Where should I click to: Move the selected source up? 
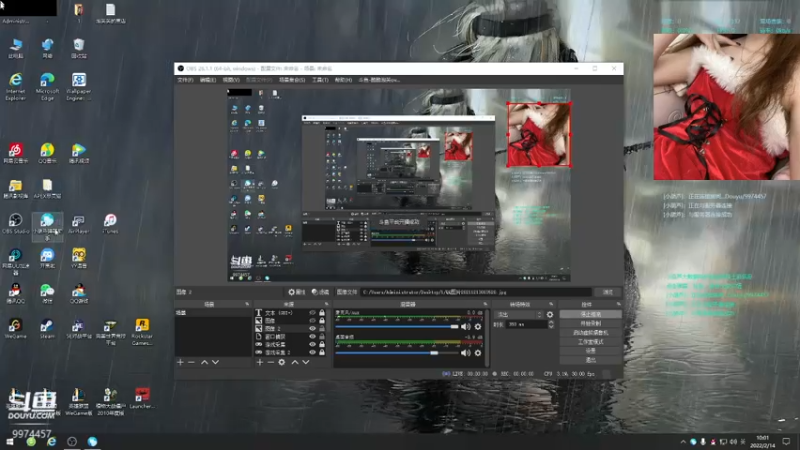point(294,362)
